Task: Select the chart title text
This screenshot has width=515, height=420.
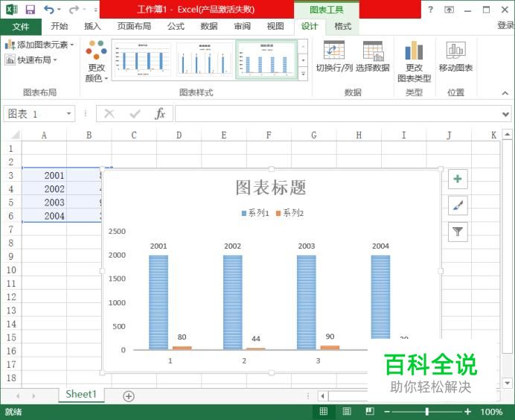Action: [271, 188]
